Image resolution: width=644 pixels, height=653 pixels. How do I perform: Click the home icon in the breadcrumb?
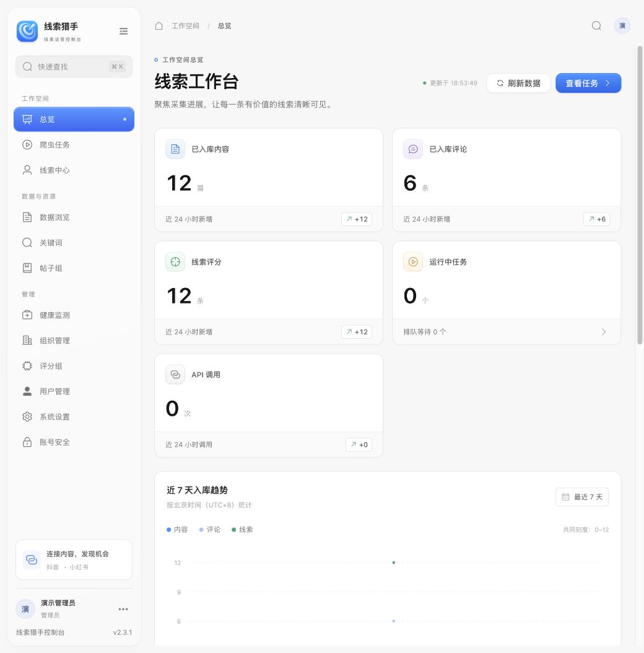pyautogui.click(x=159, y=26)
